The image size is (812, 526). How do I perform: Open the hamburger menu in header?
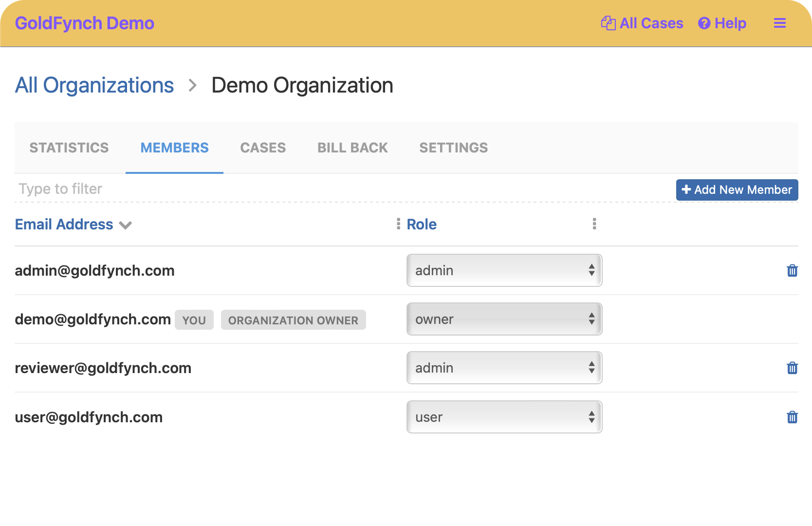[779, 23]
